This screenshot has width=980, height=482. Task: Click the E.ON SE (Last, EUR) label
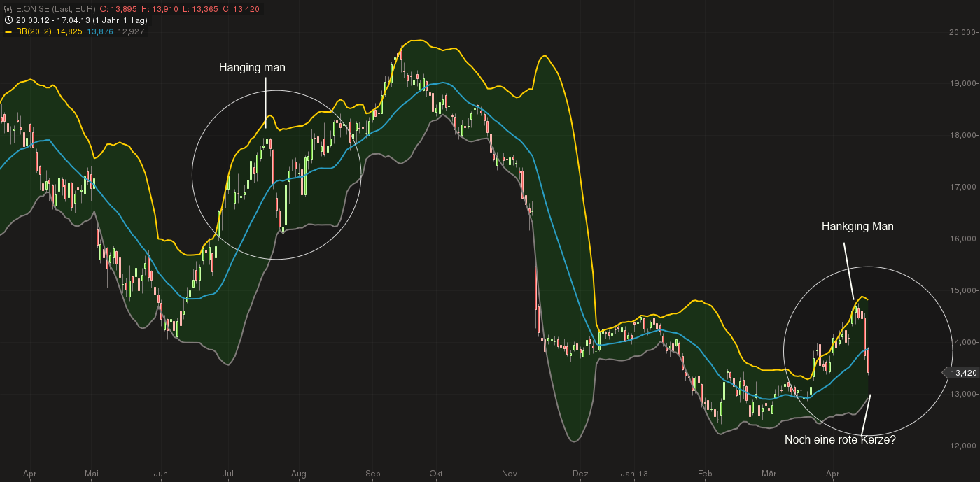[x=55, y=10]
